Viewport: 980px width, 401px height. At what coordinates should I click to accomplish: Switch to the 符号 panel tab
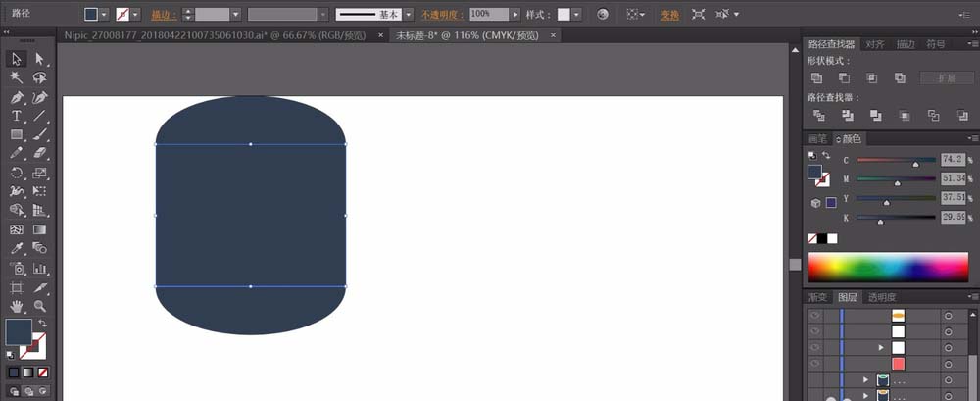coord(935,44)
